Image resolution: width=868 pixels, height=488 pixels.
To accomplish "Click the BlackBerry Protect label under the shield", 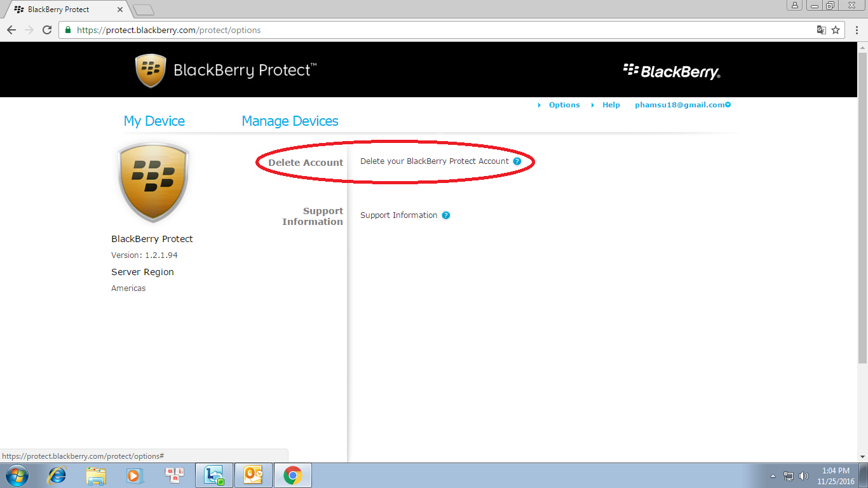I will (x=152, y=239).
